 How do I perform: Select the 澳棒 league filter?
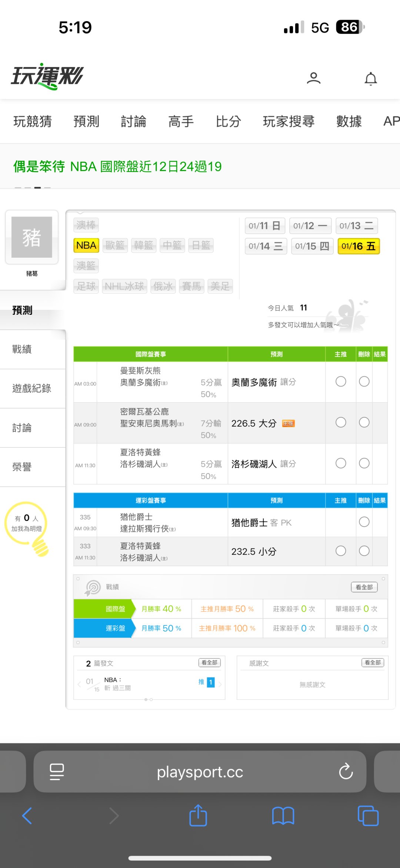coord(86,225)
